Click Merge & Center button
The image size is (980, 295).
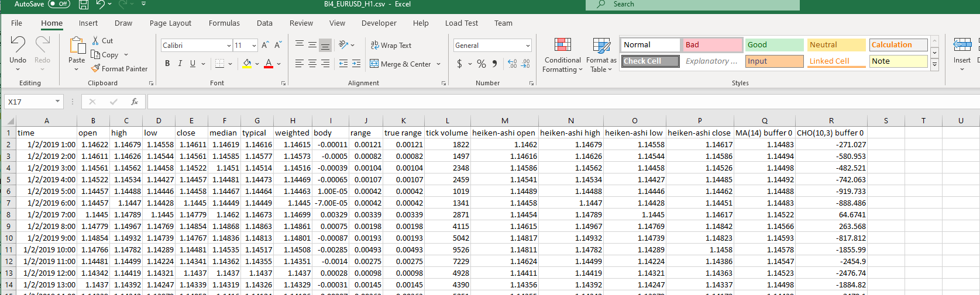coord(401,64)
